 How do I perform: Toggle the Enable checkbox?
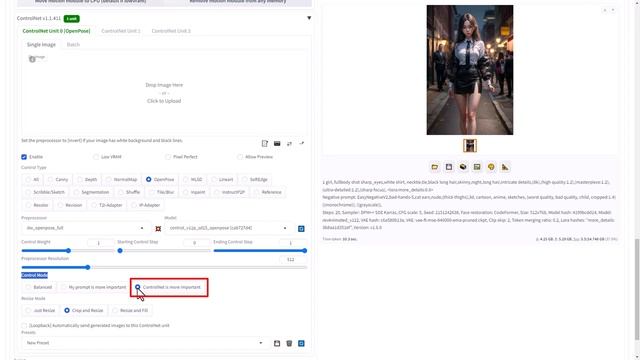coord(24,157)
